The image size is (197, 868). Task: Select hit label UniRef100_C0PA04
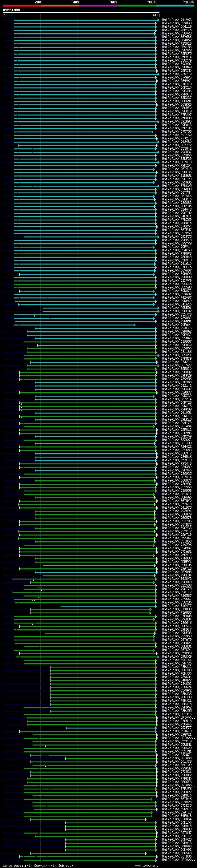tap(177, 325)
